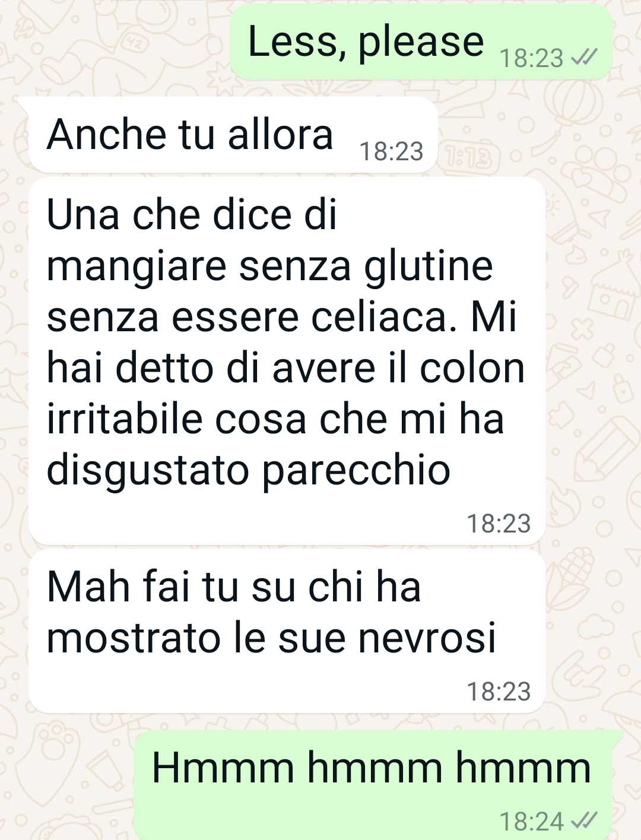
Task: Tap the read receipt ticks under 'Hmmm hmmm hmmm'
Action: pos(583,820)
